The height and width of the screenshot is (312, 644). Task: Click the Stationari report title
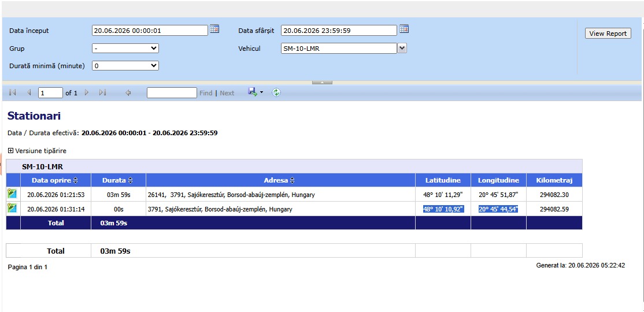point(34,116)
